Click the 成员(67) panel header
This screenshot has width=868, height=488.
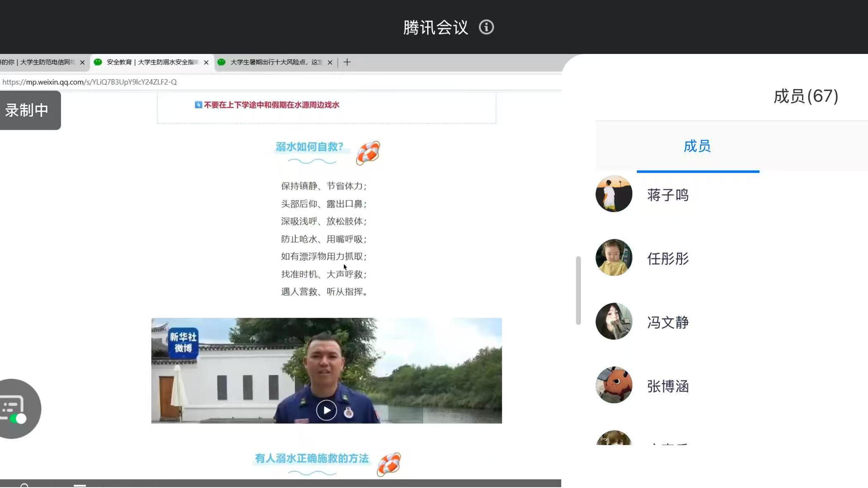pos(805,96)
